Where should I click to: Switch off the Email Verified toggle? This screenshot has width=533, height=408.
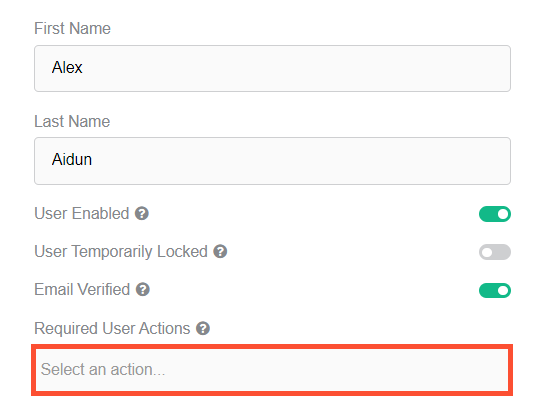point(495,290)
